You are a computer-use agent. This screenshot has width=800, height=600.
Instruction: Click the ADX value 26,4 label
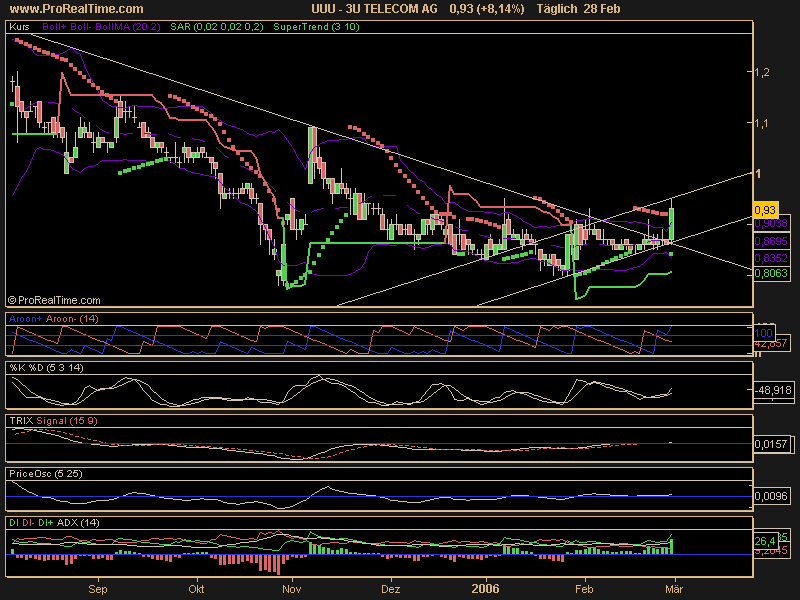(765, 541)
